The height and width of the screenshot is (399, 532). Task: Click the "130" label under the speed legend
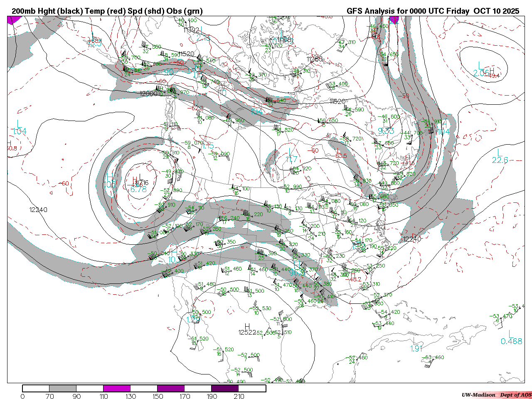[x=131, y=396]
